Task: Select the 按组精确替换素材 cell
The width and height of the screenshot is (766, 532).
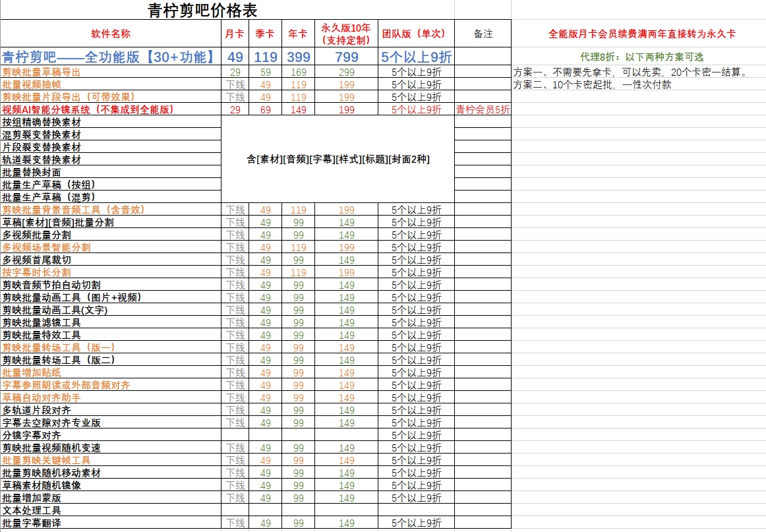Action: click(111, 122)
